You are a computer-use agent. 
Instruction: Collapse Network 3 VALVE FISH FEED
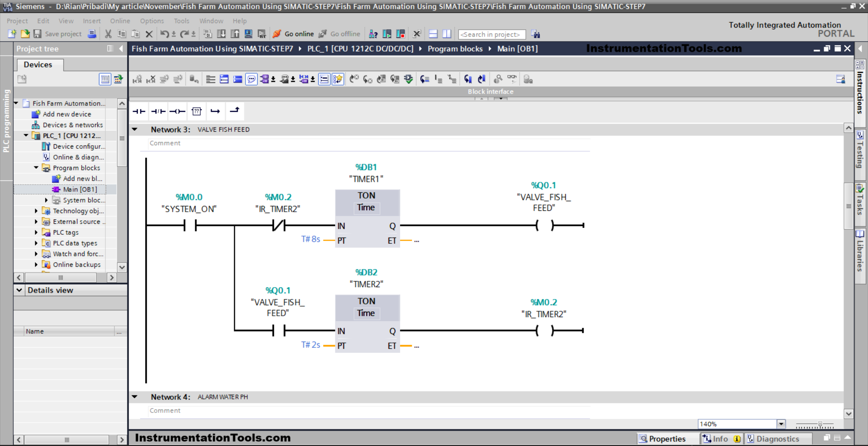point(135,129)
